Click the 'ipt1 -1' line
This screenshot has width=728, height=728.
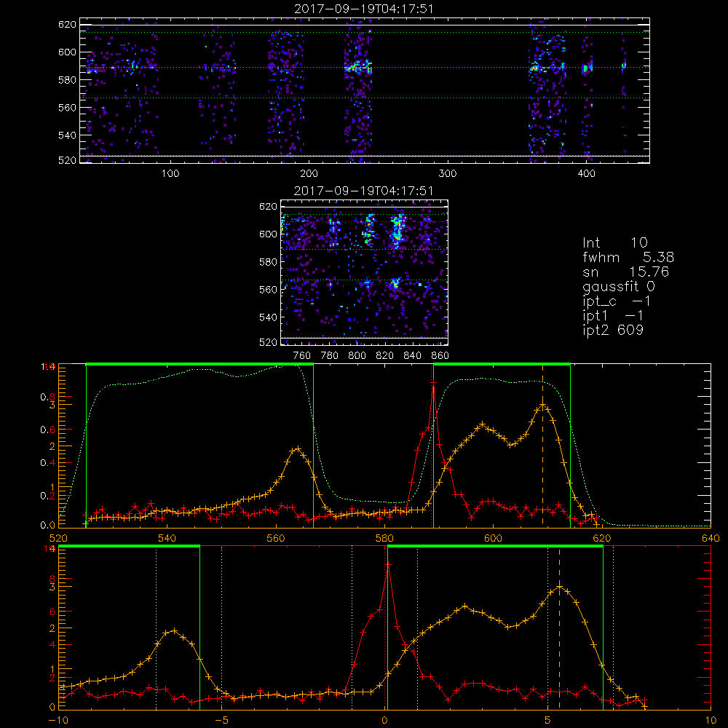(613, 316)
